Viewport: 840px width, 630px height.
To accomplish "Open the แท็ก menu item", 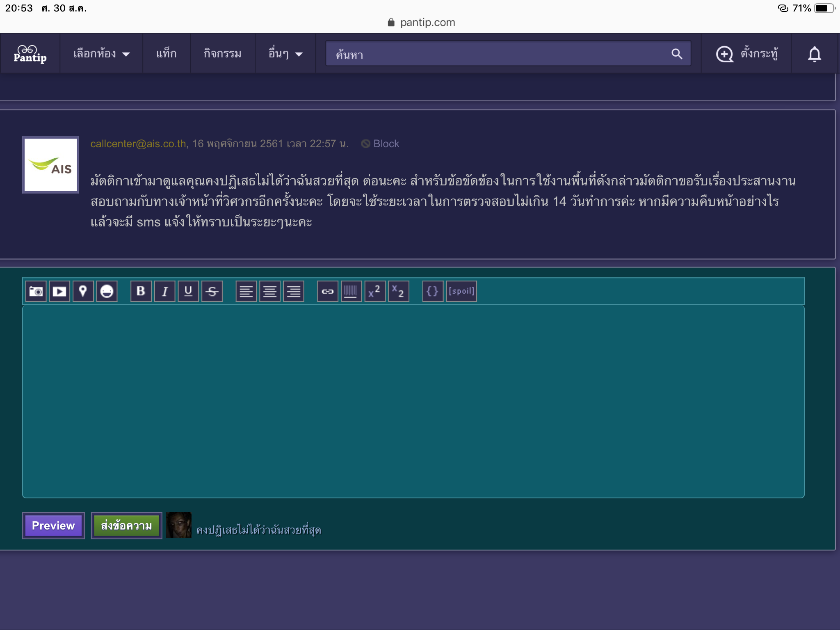I will tap(166, 54).
